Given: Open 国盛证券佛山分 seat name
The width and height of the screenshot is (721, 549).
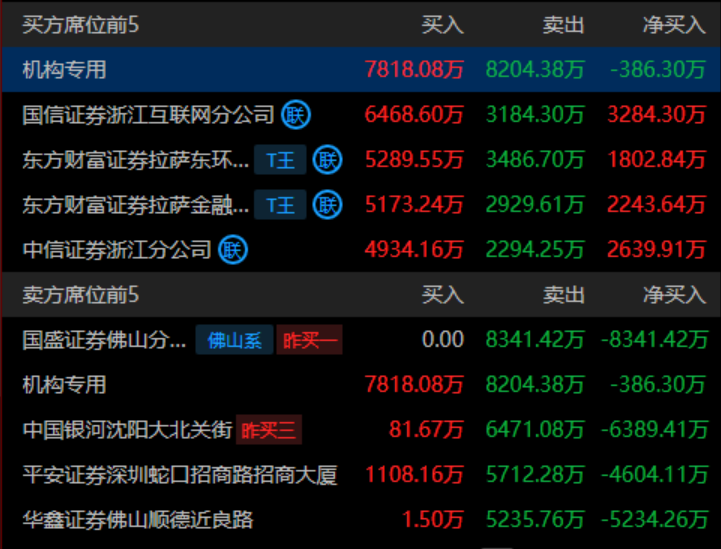Looking at the screenshot, I should 104,340.
